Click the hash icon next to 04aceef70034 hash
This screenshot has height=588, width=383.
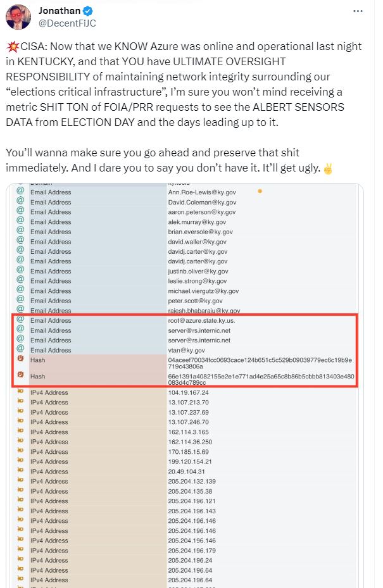[21, 358]
